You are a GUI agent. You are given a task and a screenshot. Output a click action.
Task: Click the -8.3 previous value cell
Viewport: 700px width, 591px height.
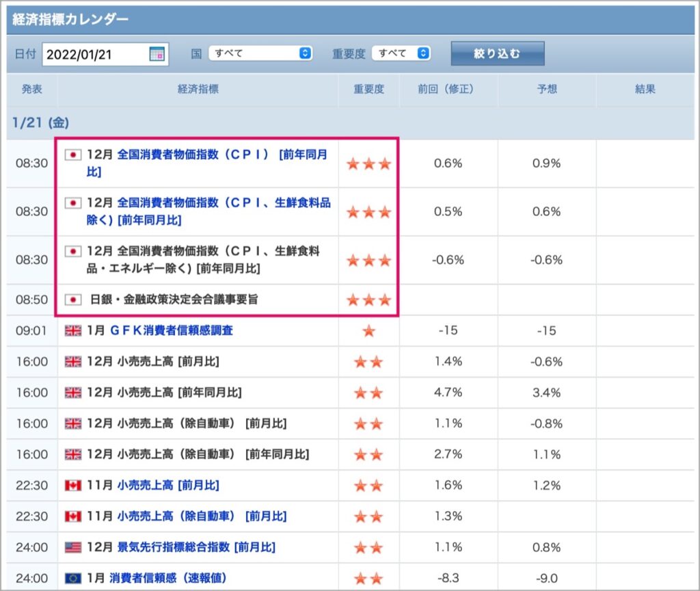point(448,578)
